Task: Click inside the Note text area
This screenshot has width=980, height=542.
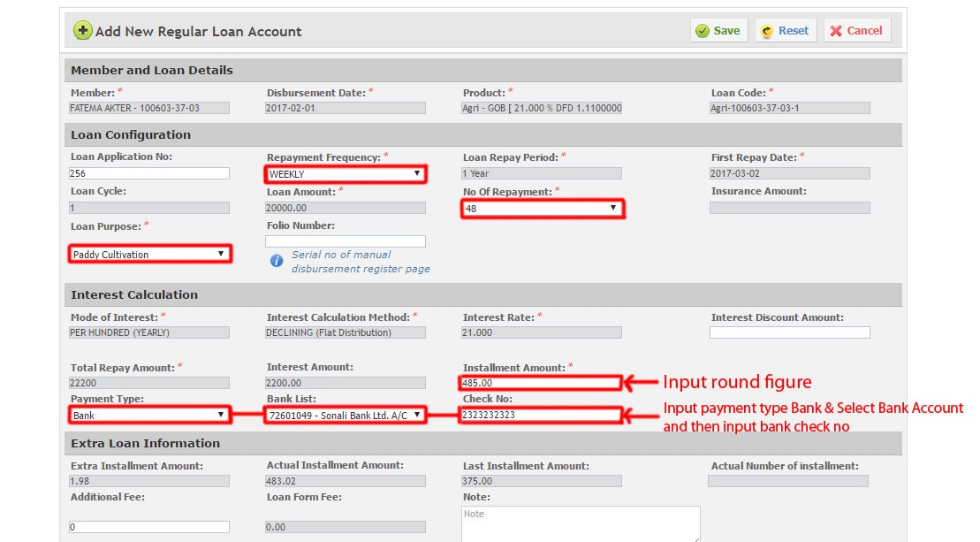Action: pyautogui.click(x=581, y=523)
